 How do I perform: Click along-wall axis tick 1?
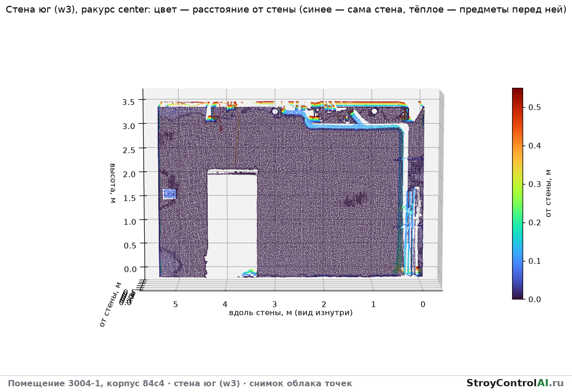pyautogui.click(x=373, y=304)
